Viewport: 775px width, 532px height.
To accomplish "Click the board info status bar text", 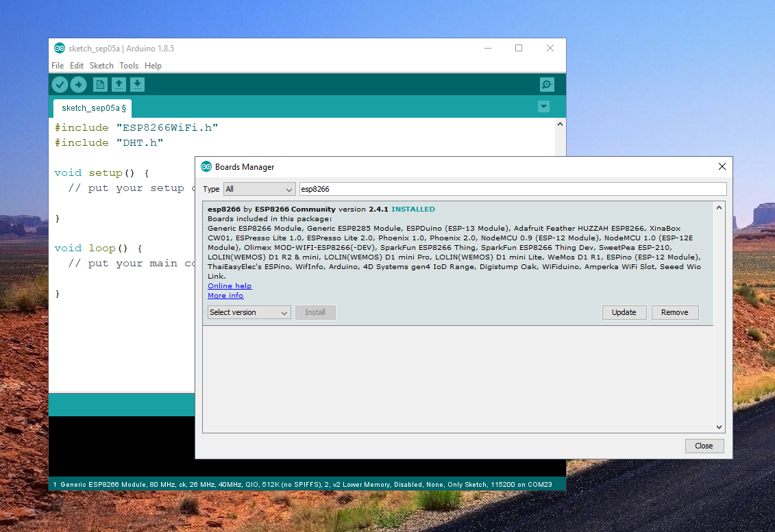I will 302,485.
